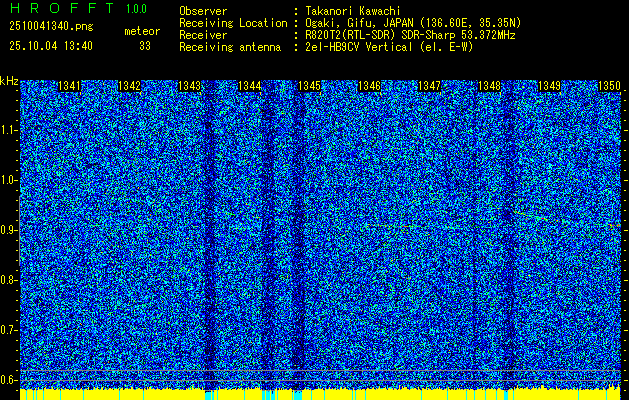Select the 1343 time marker

(x=189, y=86)
